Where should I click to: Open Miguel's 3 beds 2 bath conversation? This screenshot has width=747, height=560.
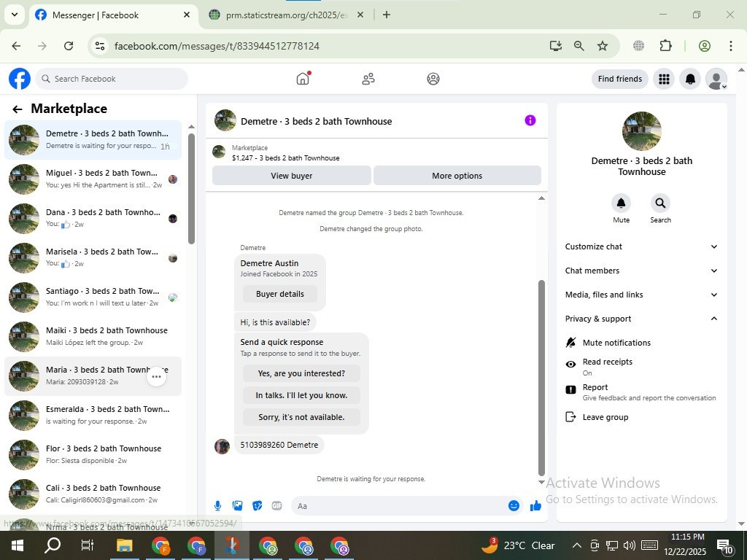(x=93, y=179)
